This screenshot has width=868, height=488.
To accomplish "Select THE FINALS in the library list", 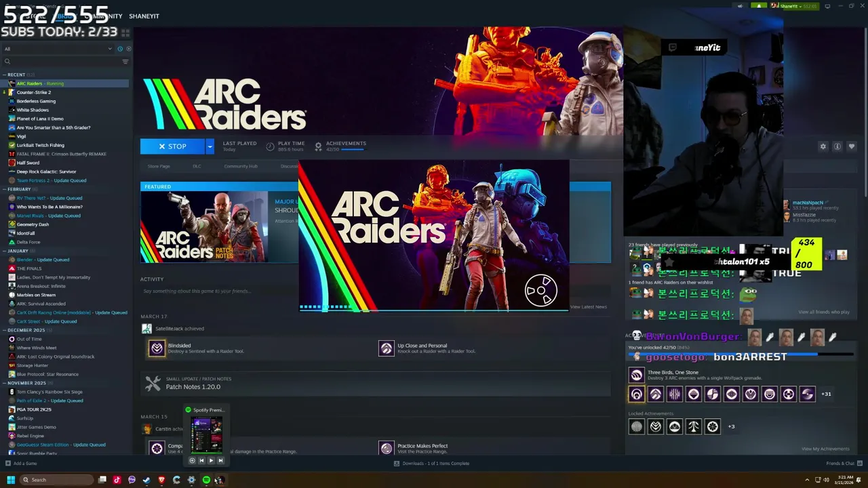I will pyautogui.click(x=29, y=268).
